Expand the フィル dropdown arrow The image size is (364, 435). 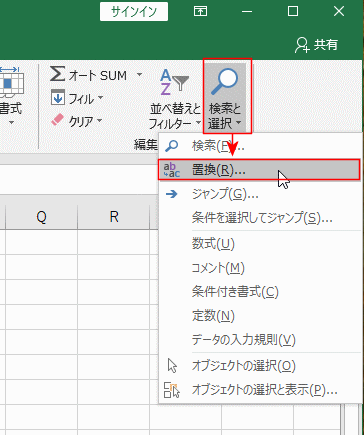tap(100, 98)
